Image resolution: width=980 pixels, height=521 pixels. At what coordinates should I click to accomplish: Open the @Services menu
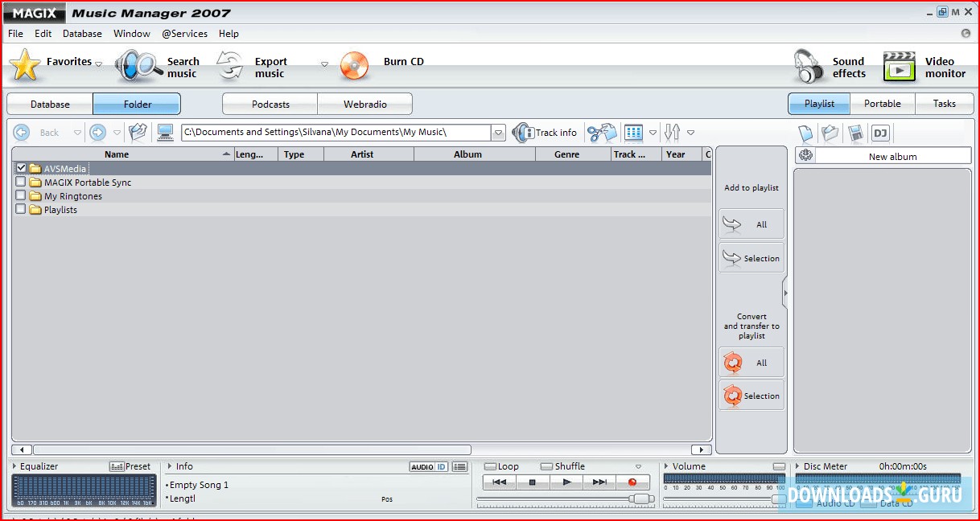[184, 34]
